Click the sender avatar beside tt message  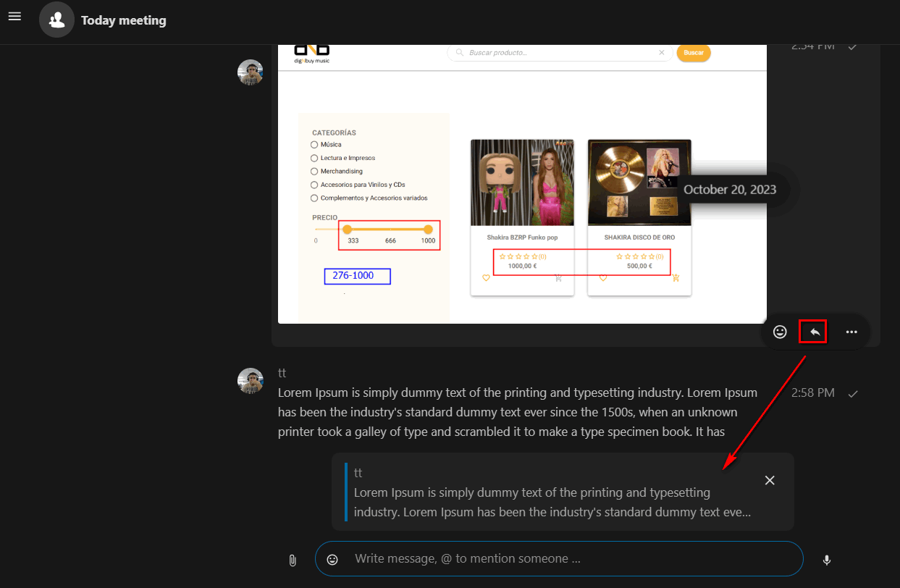251,380
